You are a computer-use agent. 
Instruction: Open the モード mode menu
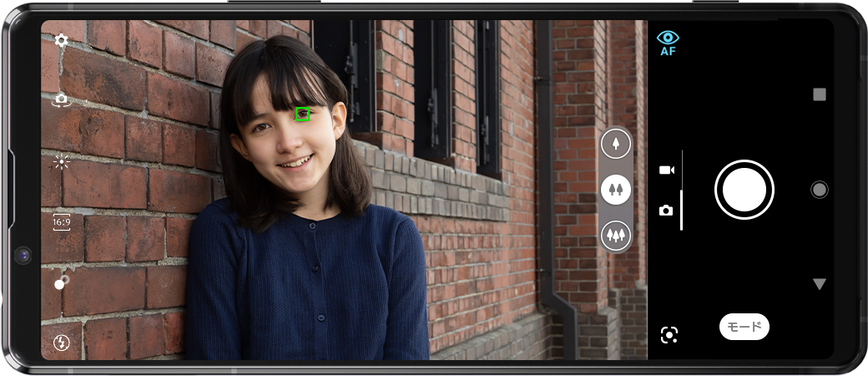[744, 327]
